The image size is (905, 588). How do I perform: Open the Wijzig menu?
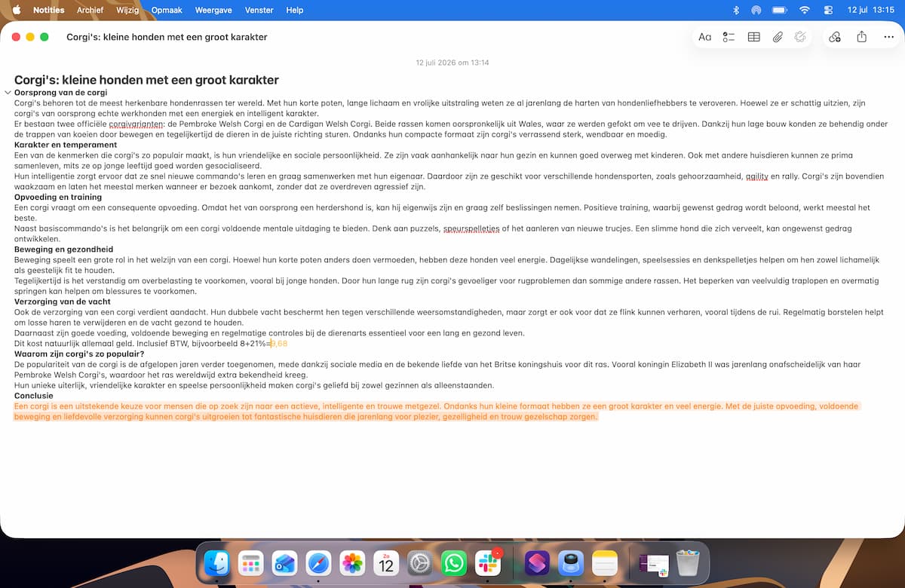(127, 10)
